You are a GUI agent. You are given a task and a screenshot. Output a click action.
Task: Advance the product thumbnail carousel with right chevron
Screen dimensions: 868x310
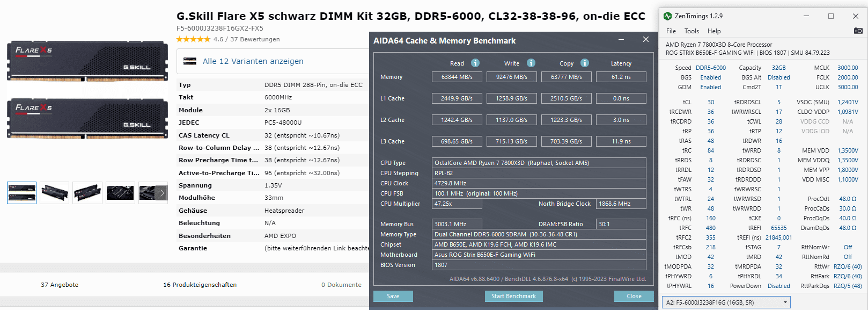[162, 192]
